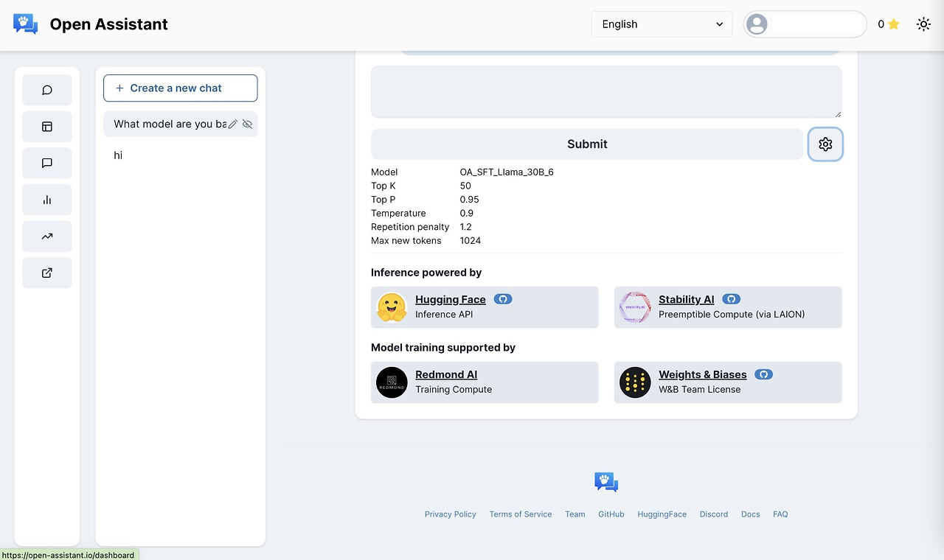
Task: Click the Open Assistant title text
Action: pos(109,24)
